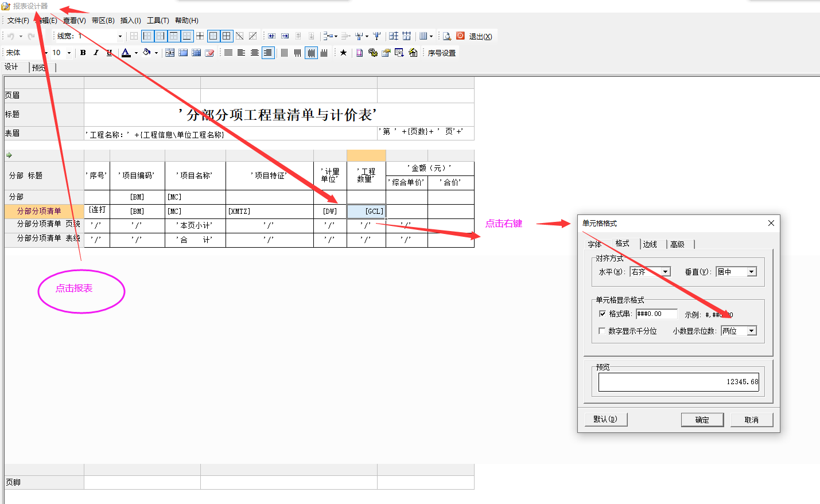
Task: Click the clear format eraser icon
Action: pyautogui.click(x=209, y=53)
